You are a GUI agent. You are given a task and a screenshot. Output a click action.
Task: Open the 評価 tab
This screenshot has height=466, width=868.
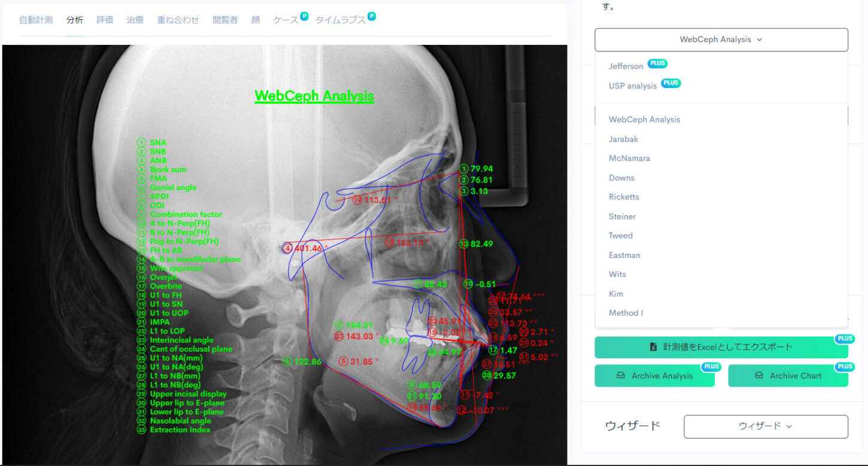point(105,20)
